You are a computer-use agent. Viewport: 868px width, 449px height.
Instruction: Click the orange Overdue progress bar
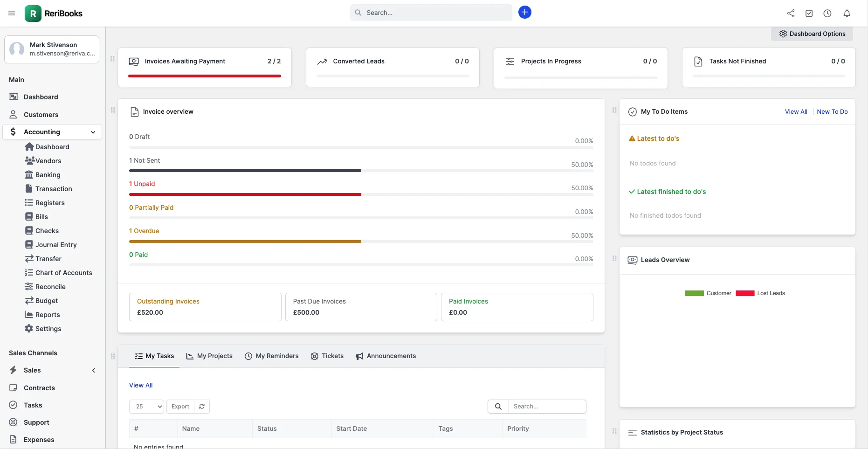[x=245, y=242]
